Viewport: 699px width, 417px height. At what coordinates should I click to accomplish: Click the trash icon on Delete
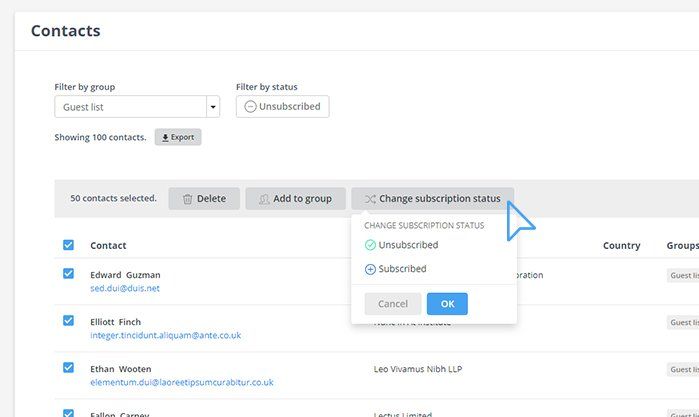[x=187, y=199]
